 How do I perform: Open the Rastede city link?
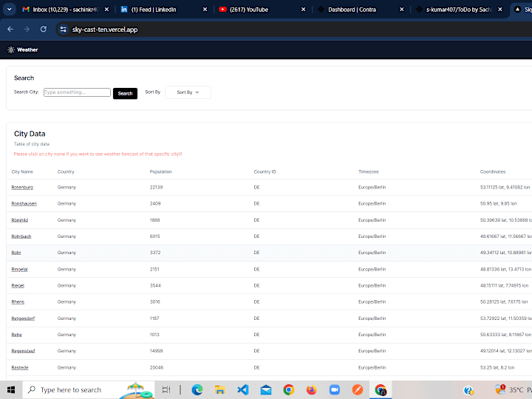click(x=20, y=368)
